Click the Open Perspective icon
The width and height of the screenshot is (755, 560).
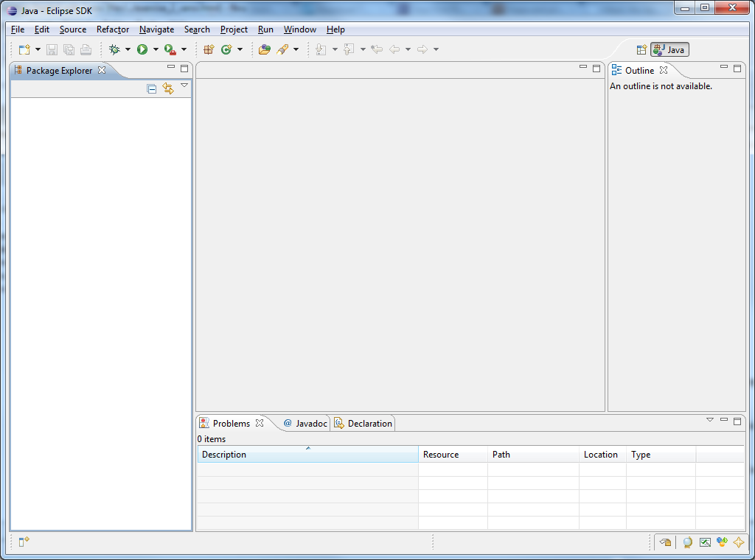click(641, 49)
